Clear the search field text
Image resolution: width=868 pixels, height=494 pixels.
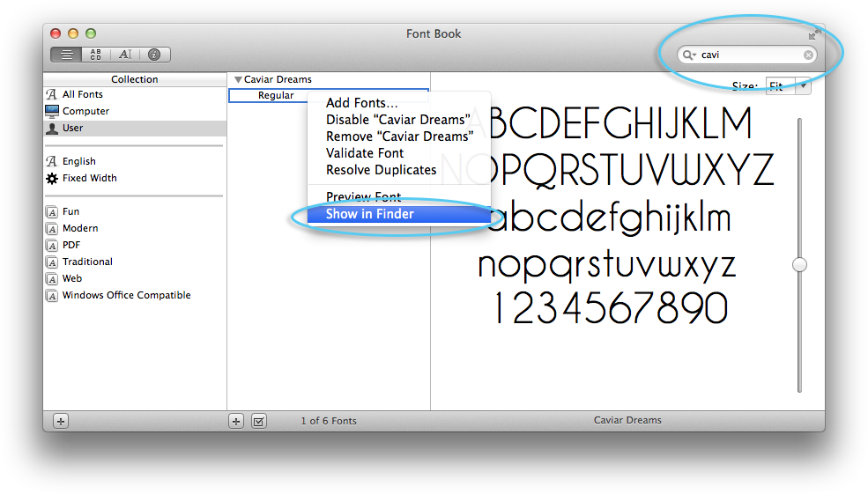808,55
